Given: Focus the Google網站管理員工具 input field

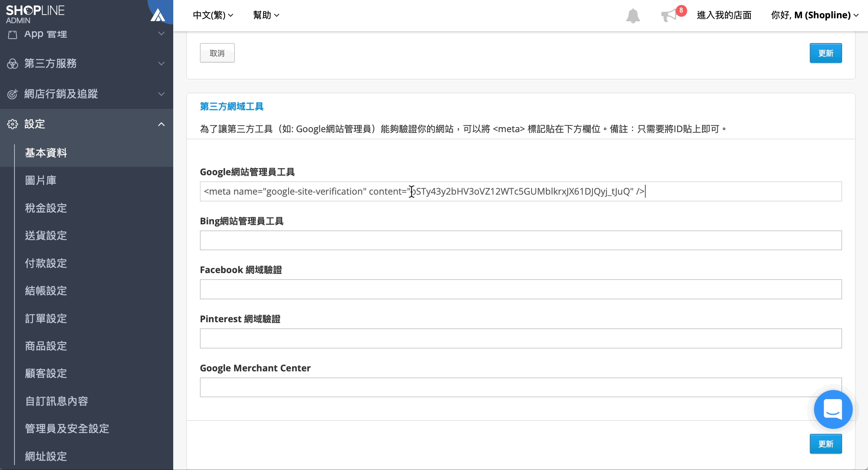Looking at the screenshot, I should 521,191.
